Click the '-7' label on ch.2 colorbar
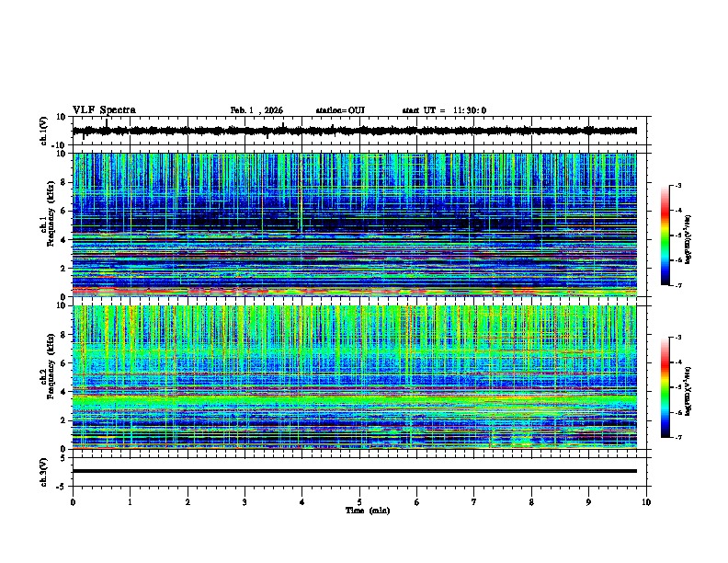The height and width of the screenshot is (563, 728). point(678,438)
